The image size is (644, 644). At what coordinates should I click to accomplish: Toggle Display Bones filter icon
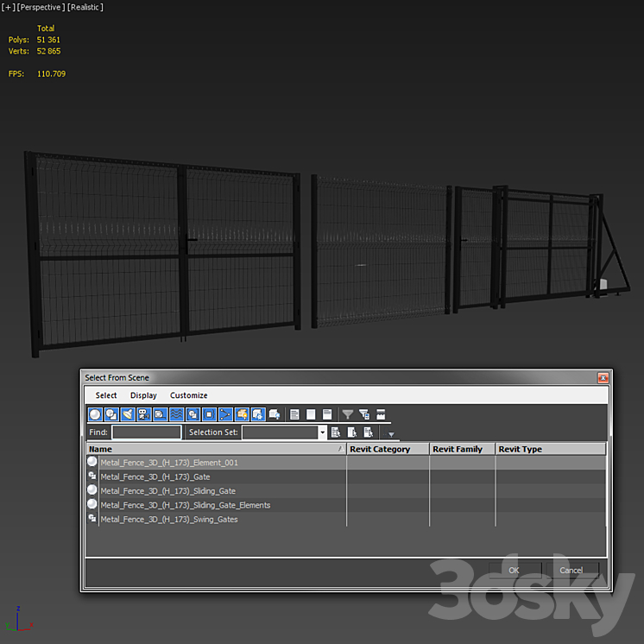click(225, 414)
